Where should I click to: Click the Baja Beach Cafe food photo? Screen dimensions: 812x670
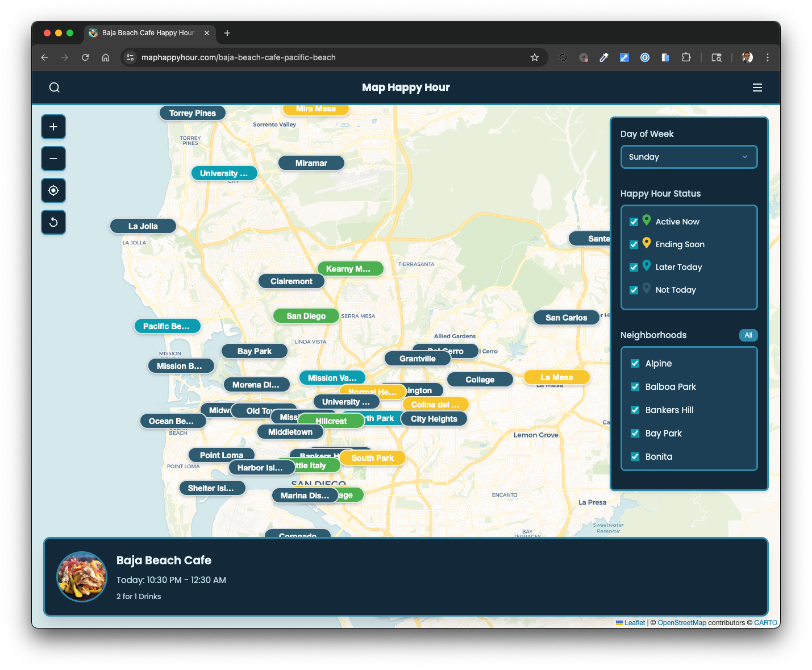click(x=81, y=577)
